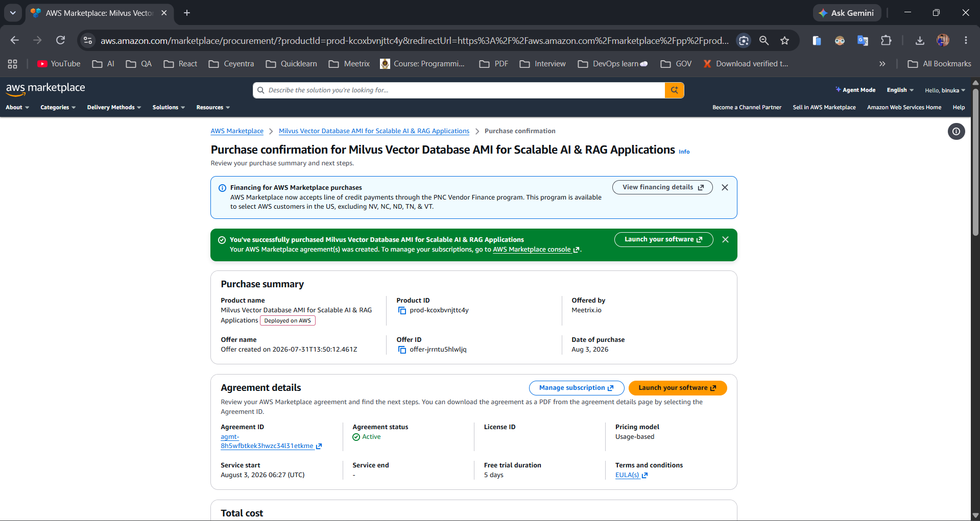Open the circular info panel icon at right
980x521 pixels.
(956, 132)
